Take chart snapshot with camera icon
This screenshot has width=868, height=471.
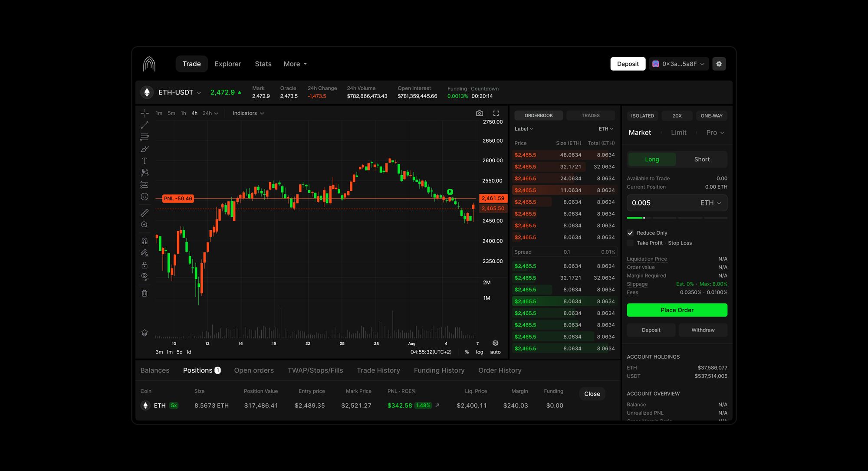479,113
